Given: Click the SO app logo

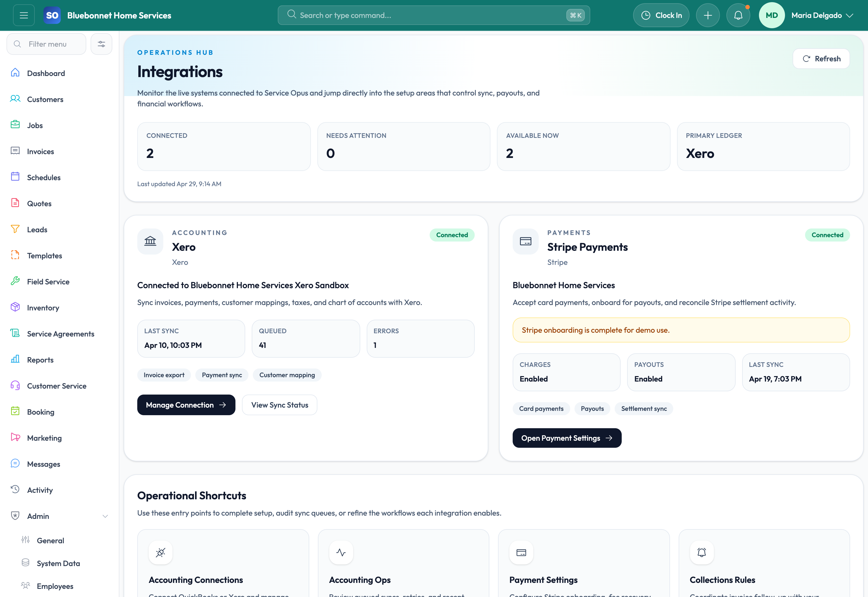Looking at the screenshot, I should [52, 15].
